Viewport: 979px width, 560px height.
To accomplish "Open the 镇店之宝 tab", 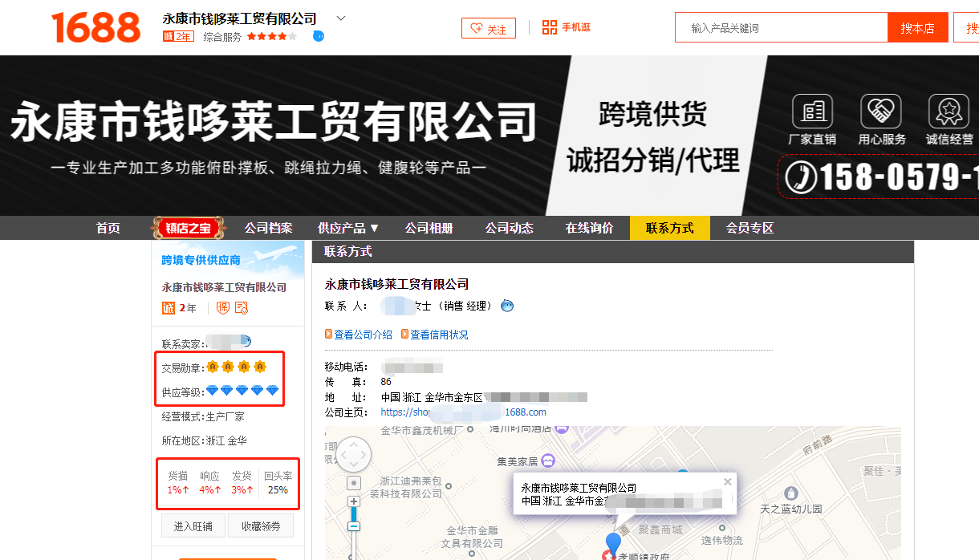I will pos(188,228).
